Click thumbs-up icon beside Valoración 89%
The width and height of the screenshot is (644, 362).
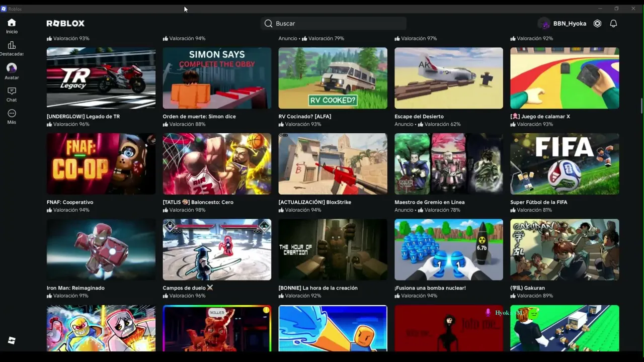[513, 296]
